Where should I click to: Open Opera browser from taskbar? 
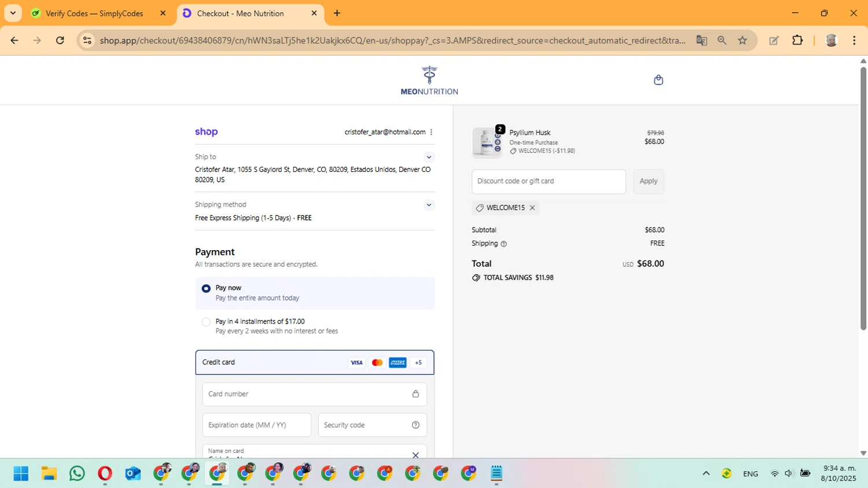pyautogui.click(x=105, y=474)
